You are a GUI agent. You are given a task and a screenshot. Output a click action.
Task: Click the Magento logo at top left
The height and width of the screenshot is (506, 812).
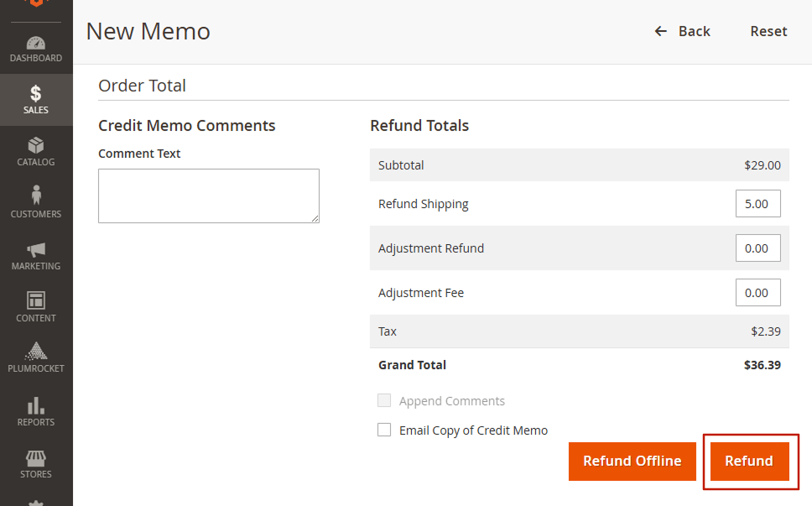(36, 3)
